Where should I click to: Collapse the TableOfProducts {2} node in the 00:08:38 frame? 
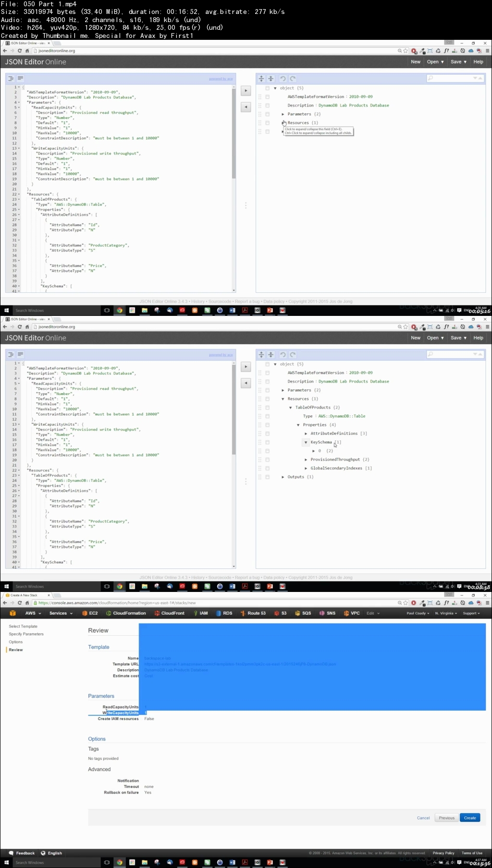pyautogui.click(x=291, y=408)
